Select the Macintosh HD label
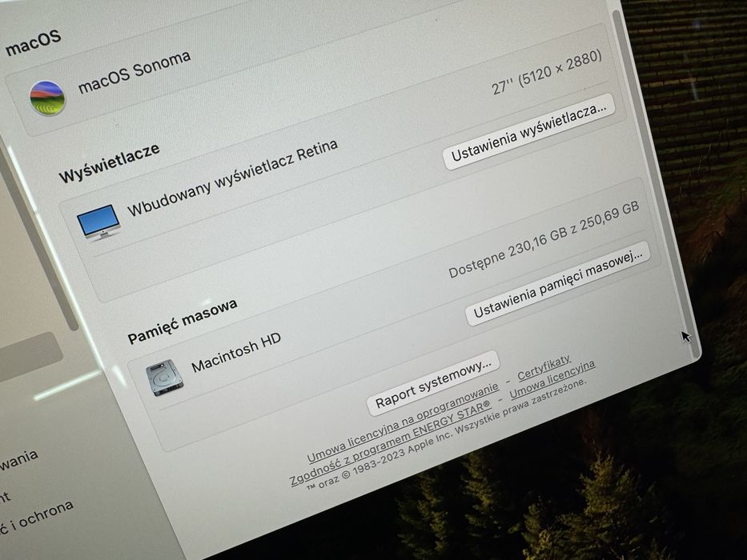 (x=236, y=352)
